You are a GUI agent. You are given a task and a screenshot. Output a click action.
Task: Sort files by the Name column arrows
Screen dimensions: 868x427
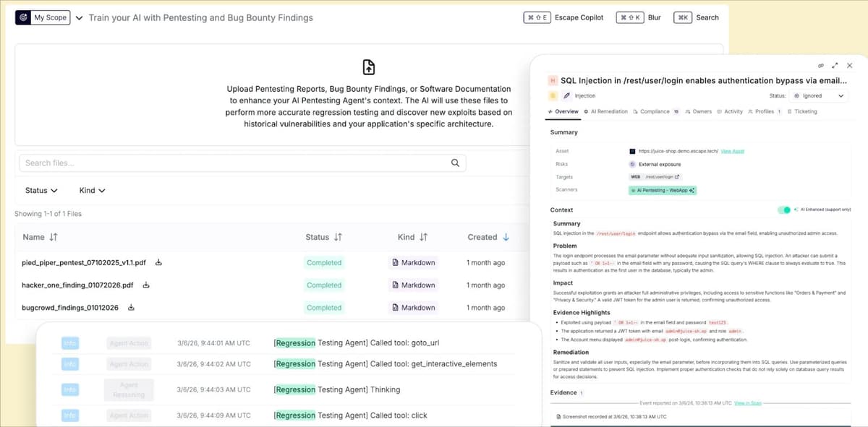point(54,237)
